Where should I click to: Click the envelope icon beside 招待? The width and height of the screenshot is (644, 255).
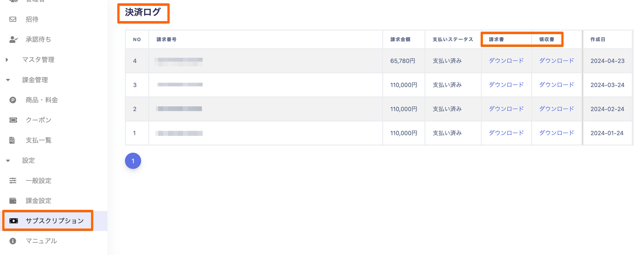(13, 20)
